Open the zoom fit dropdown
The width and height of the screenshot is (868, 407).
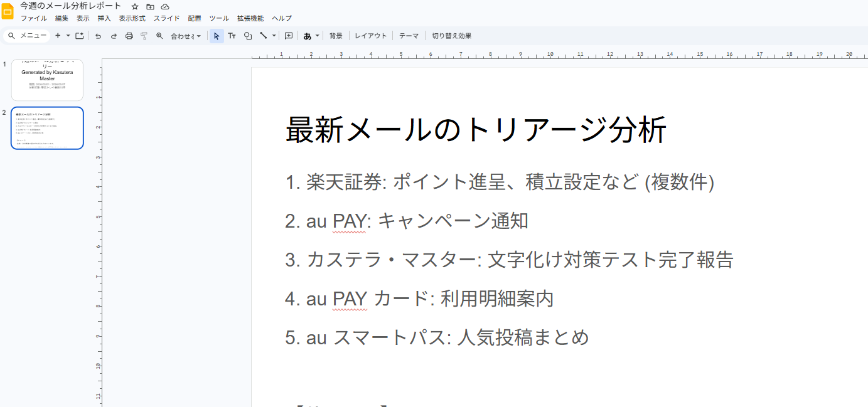[x=186, y=36]
